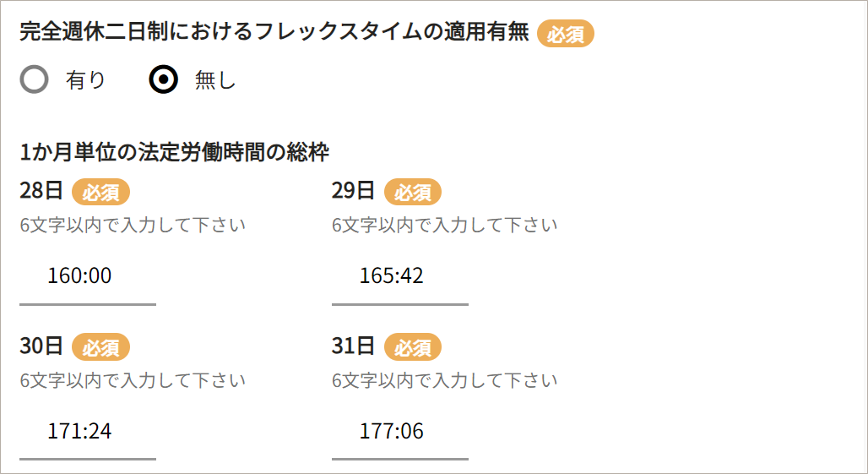Click the 30日 input showing 171:24
Image resolution: width=868 pixels, height=474 pixels.
coord(88,432)
